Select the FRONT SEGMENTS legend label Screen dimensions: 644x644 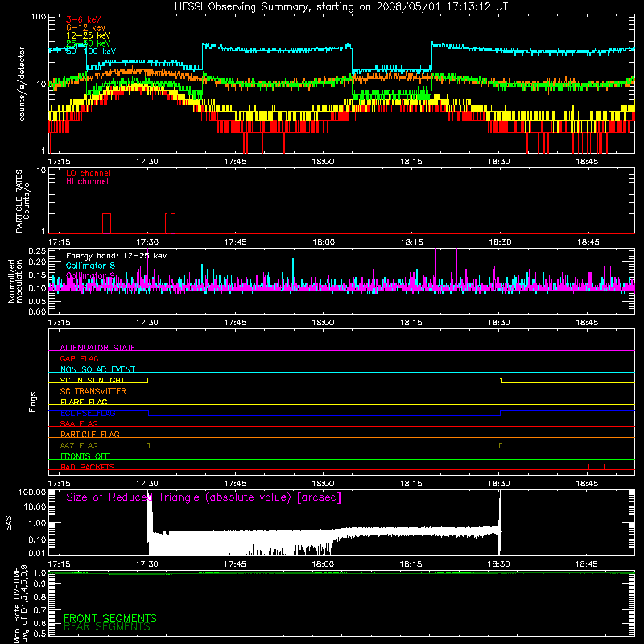110,618
